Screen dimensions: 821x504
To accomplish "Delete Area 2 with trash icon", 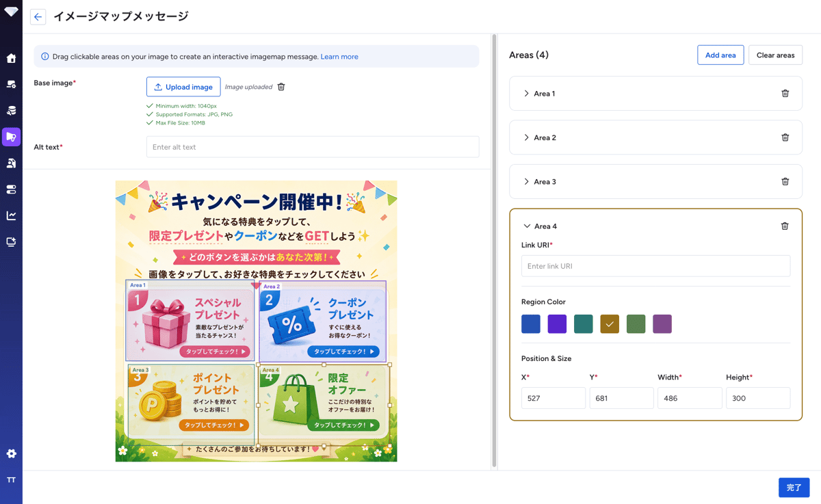I will (x=785, y=137).
